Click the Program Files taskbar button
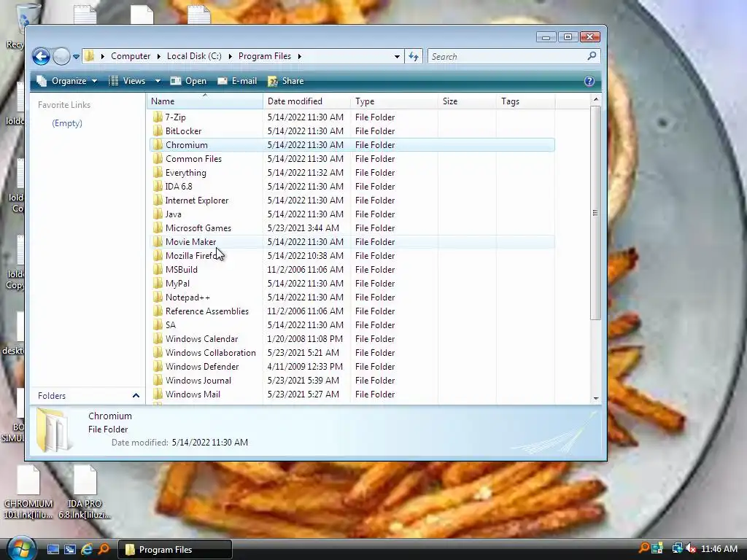This screenshot has width=747, height=560. coord(174,550)
